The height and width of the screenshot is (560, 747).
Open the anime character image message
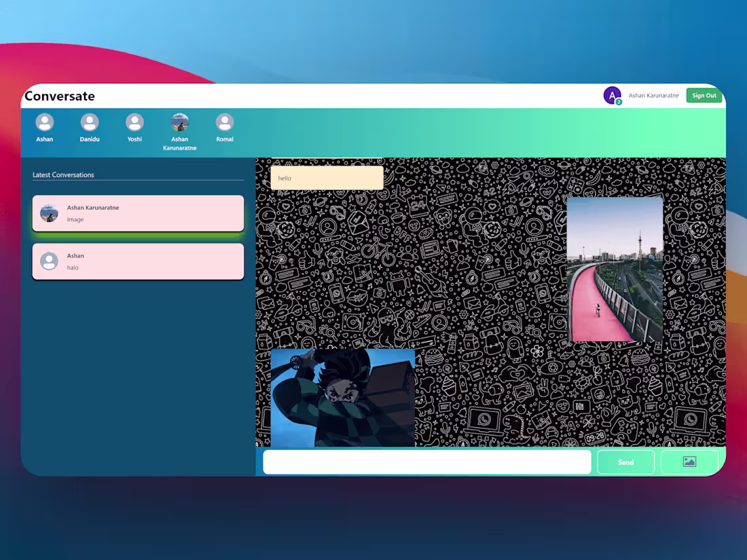[x=342, y=398]
